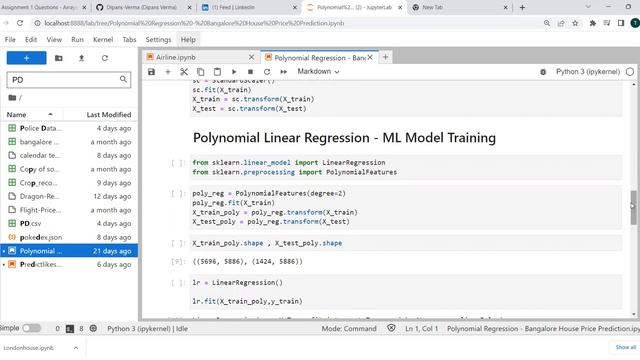The width and height of the screenshot is (640, 360).
Task: Open pokedex.json in the file list
Action: (x=69, y=237)
